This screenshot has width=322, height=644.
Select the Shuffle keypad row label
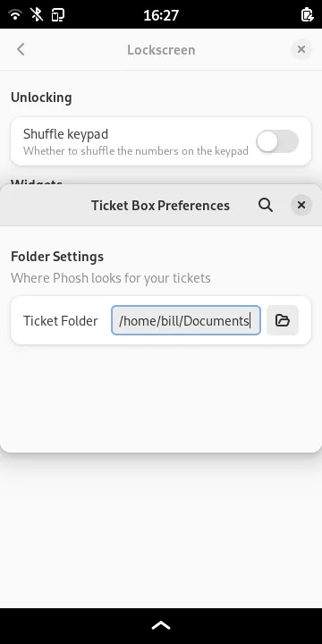click(65, 134)
